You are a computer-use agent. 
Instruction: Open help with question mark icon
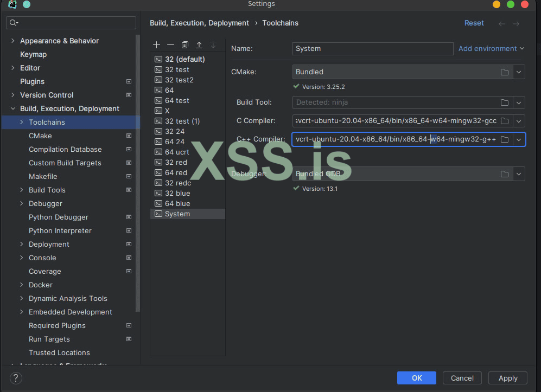click(16, 378)
